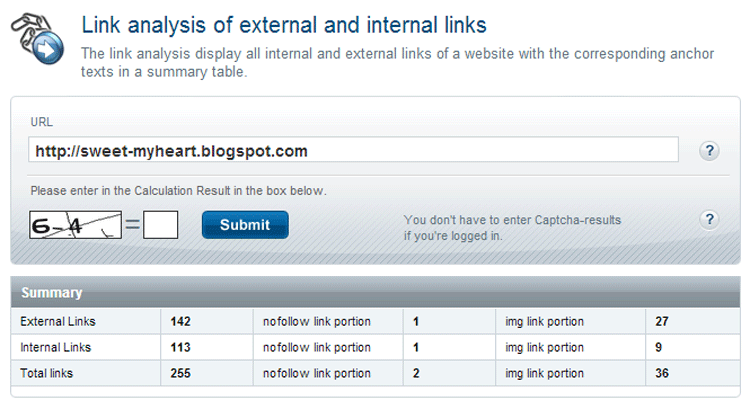This screenshot has width=750, height=409.
Task: Click total nofollow link portion value 2
Action: [x=416, y=373]
